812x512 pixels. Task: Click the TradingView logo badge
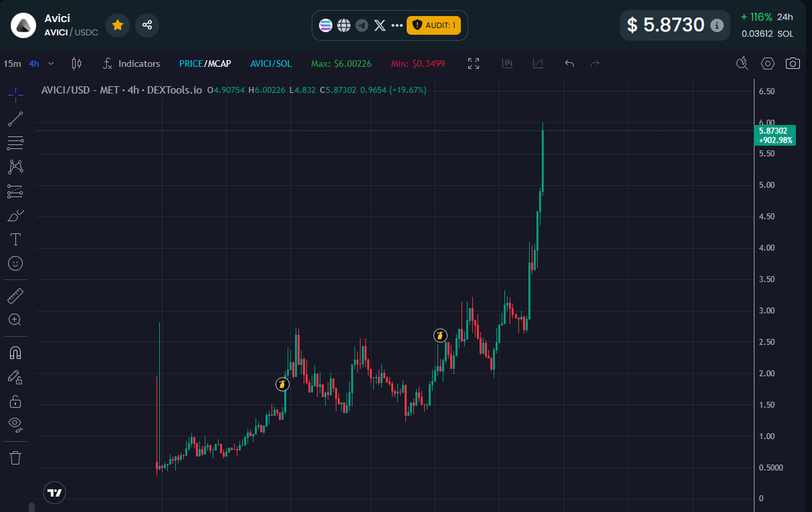55,493
